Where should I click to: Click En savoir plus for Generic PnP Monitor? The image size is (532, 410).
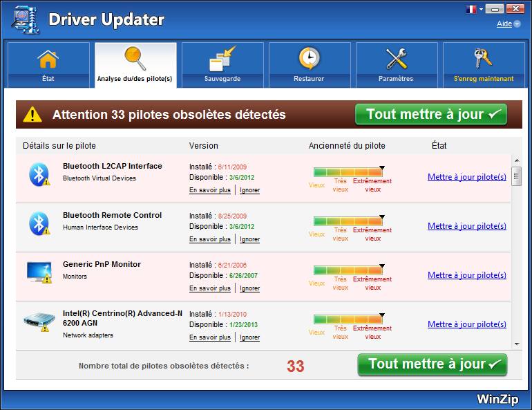click(x=209, y=288)
